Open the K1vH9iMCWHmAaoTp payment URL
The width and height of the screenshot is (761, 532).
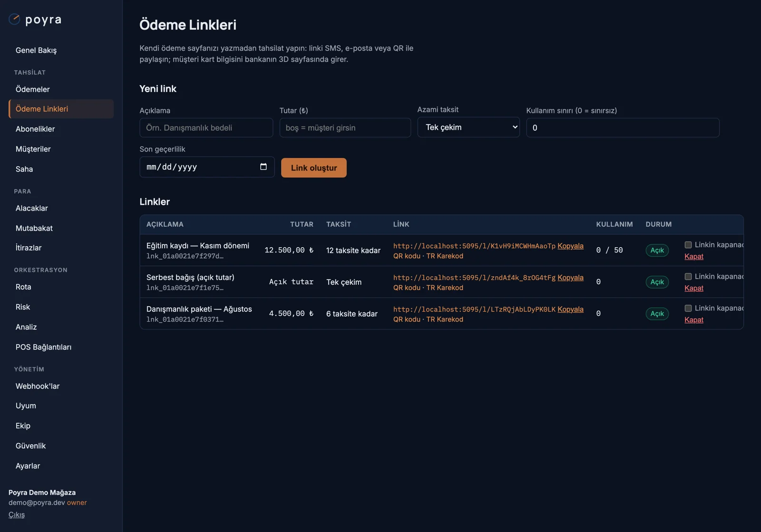coord(474,246)
